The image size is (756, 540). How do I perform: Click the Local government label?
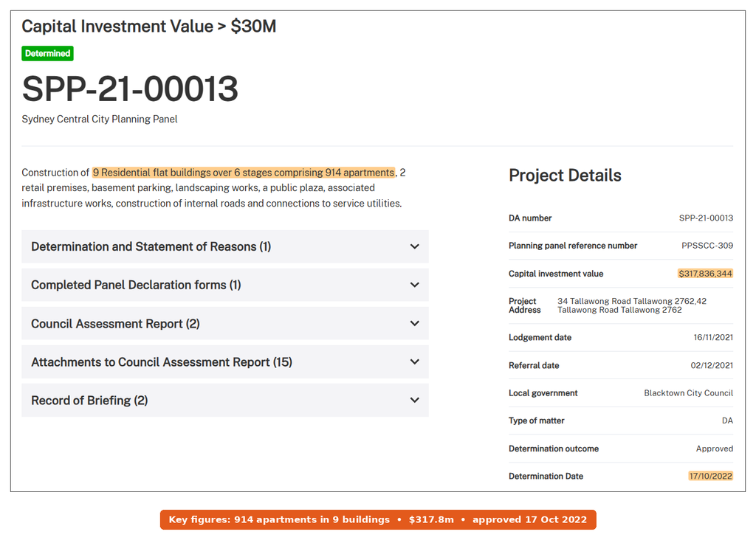[x=543, y=393]
